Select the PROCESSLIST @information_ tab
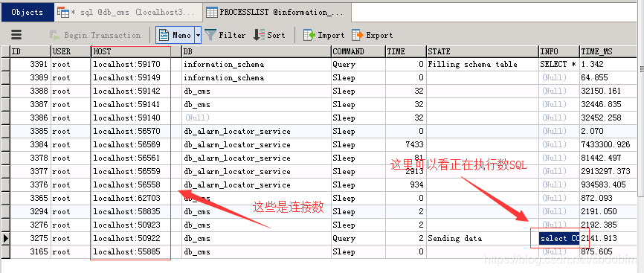The width and height of the screenshot is (644, 273). coord(277,13)
